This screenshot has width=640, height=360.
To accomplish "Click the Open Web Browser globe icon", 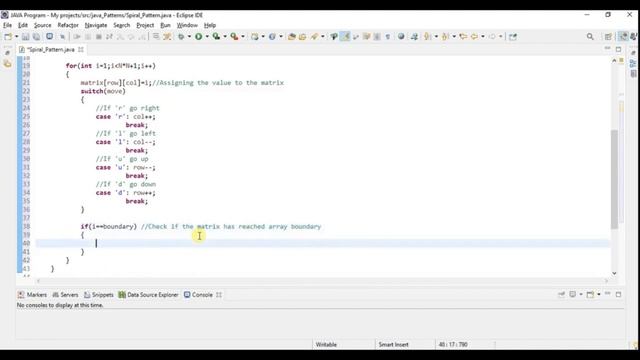I will (401, 36).
